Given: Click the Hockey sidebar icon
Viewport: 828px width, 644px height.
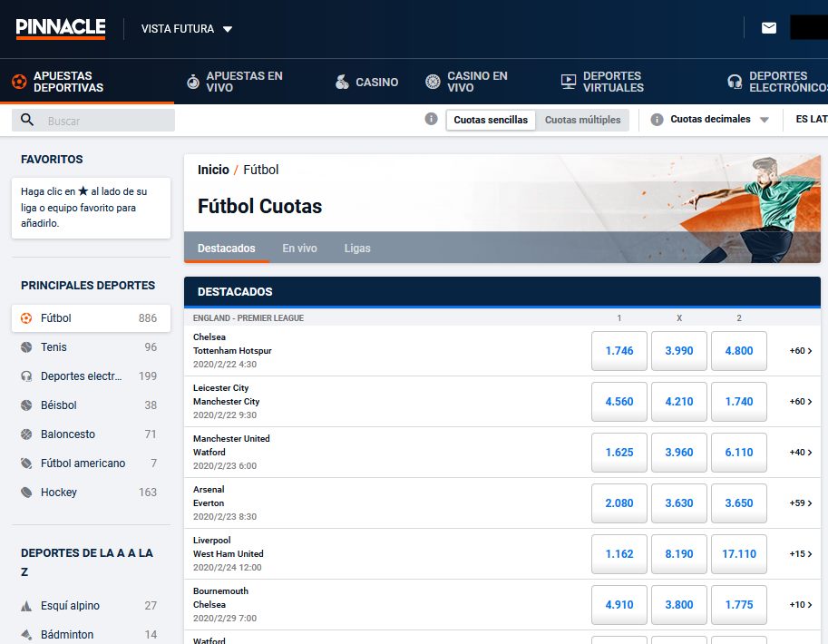Looking at the screenshot, I should [26, 493].
